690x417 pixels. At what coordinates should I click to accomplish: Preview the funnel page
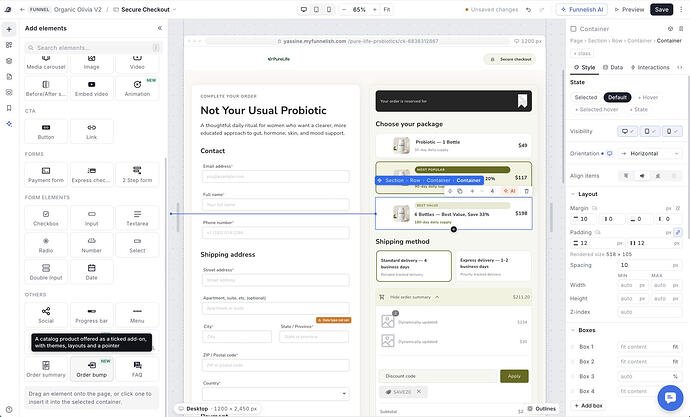click(x=629, y=9)
